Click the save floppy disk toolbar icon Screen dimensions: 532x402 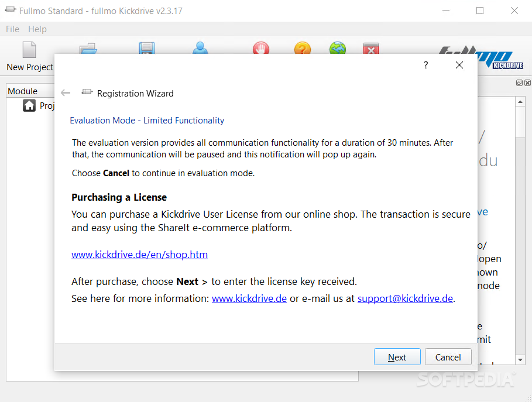coord(146,48)
